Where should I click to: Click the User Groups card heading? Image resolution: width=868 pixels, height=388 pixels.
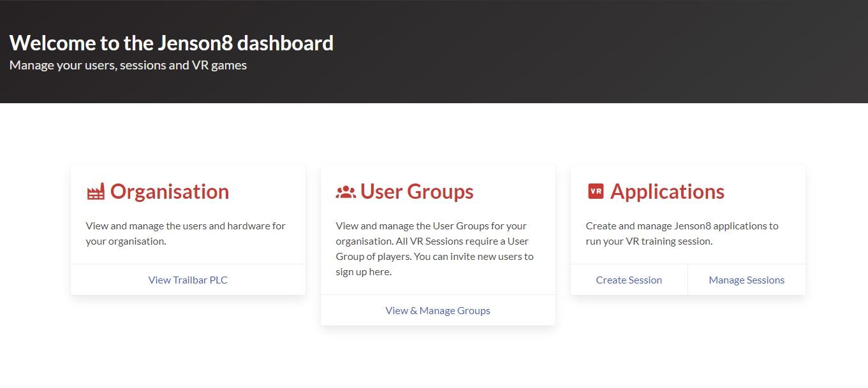[x=417, y=192]
